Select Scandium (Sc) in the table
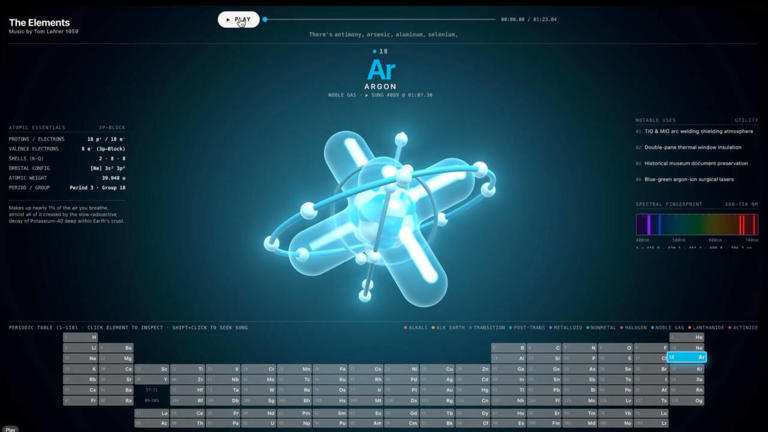The height and width of the screenshot is (432, 768). (152, 369)
